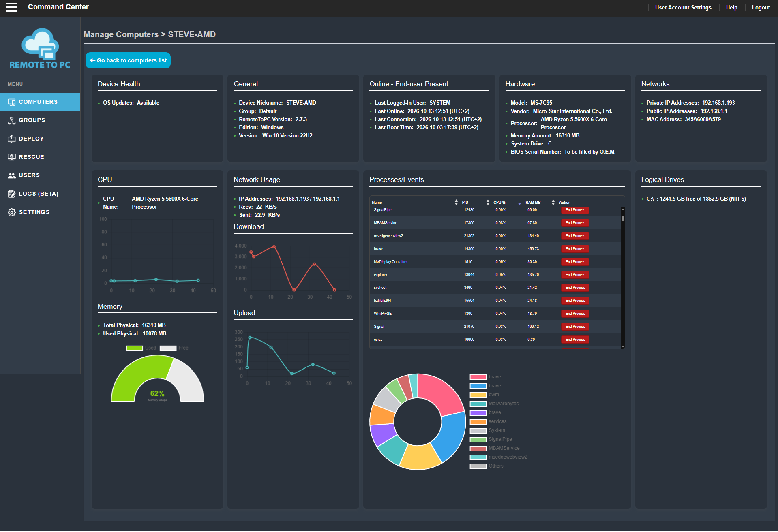End the NVDisplay.Container process
Image resolution: width=778 pixels, height=532 pixels.
(x=575, y=262)
